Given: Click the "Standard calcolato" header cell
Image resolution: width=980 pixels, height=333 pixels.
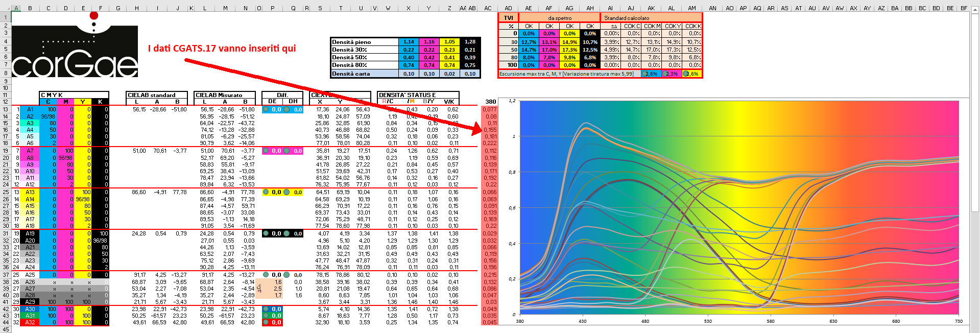Looking at the screenshot, I should click(x=651, y=18).
